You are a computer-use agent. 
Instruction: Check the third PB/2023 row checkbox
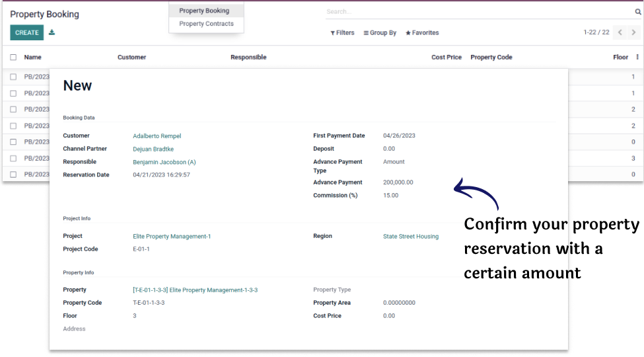13,109
